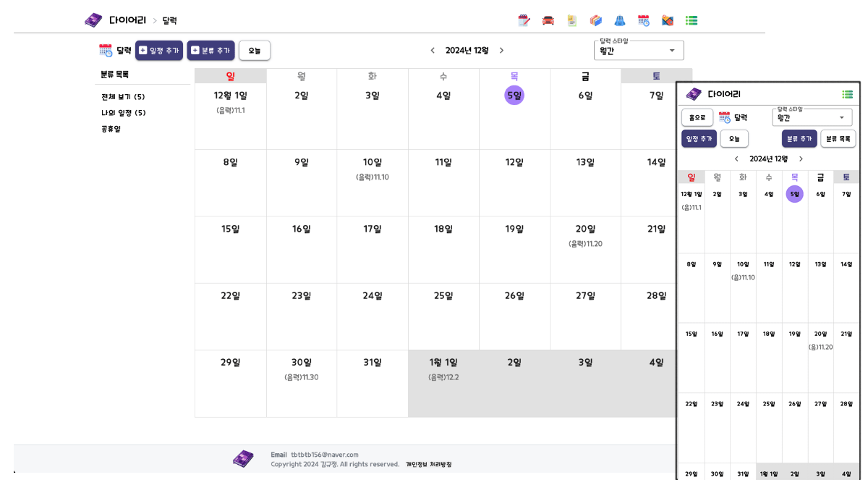The height and width of the screenshot is (480, 868).
Task: Click the yellow document note icon
Action: click(x=572, y=20)
